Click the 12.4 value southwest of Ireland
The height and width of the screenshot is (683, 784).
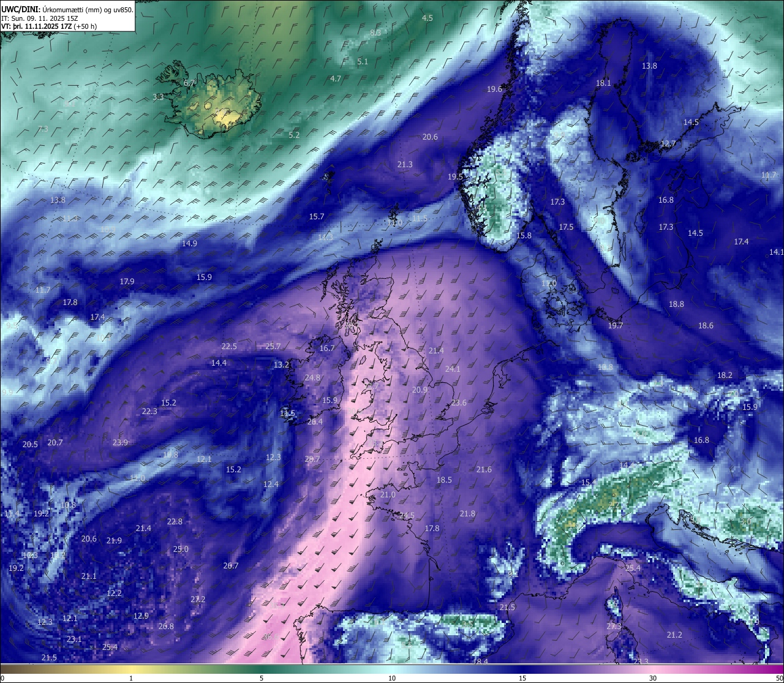coord(271,485)
